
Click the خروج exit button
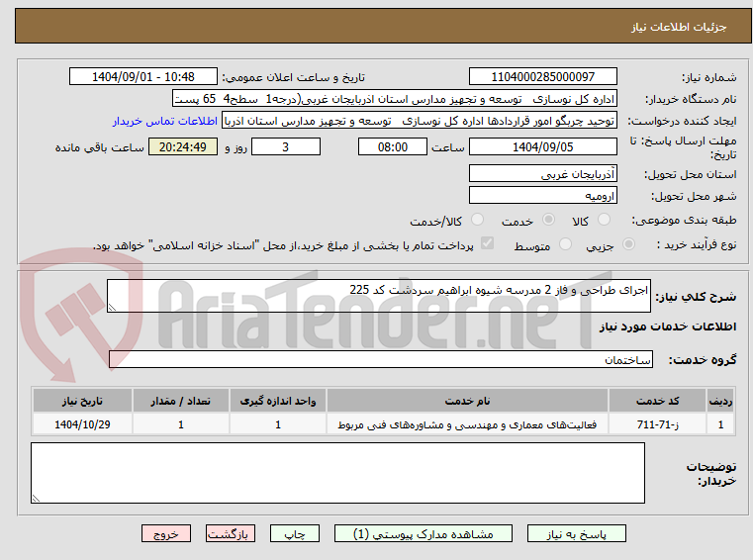(166, 533)
